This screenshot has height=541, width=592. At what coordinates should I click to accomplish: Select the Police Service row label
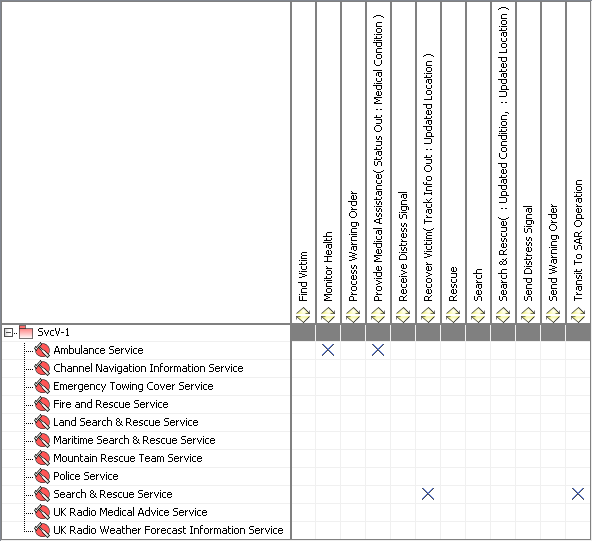coord(86,476)
